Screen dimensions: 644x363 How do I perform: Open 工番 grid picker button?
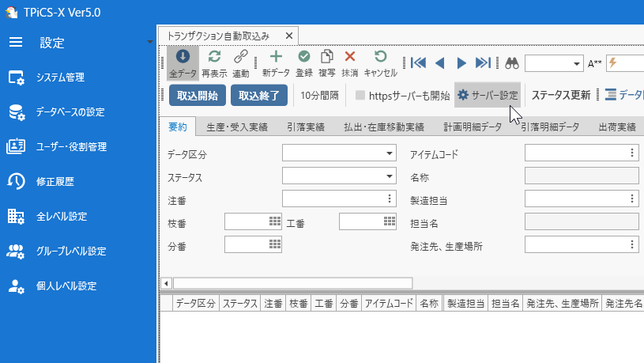390,221
